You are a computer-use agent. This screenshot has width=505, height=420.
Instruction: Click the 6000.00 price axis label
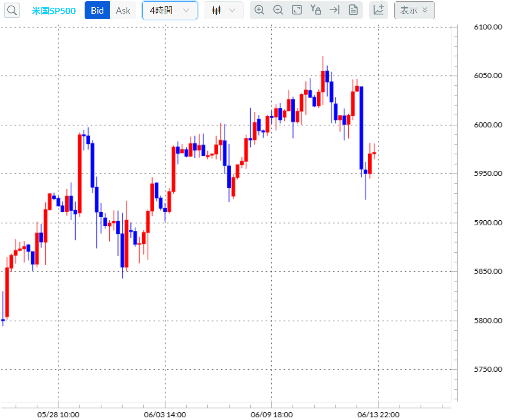[x=488, y=125]
